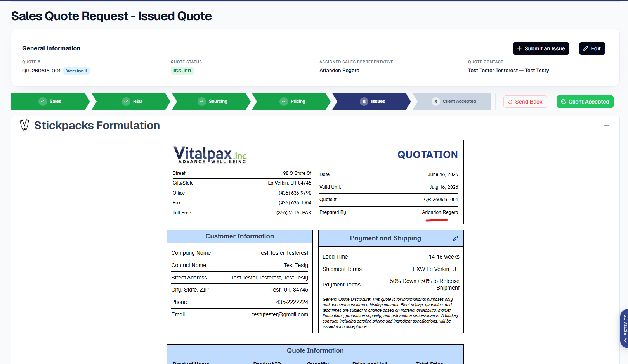Click email testytester@gmail.com

click(x=280, y=314)
